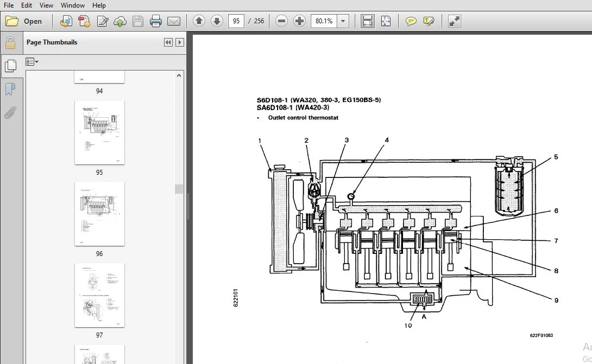
Task: Click the zoom value field 80.1%
Action: (324, 21)
